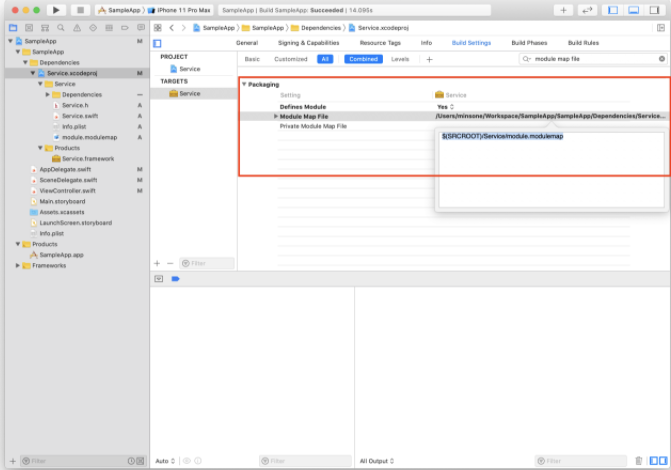This screenshot has height=470, width=671.
Task: Expand the Frameworks group
Action: coord(18,265)
